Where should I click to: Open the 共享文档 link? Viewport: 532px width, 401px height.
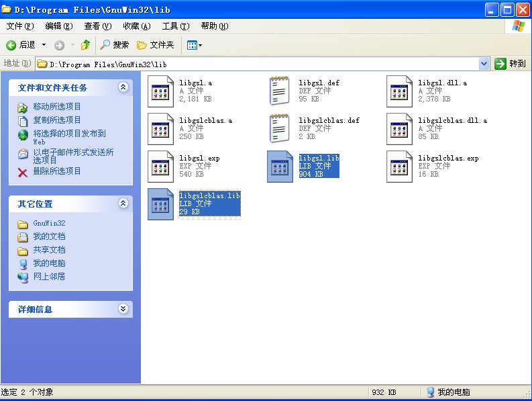(49, 250)
